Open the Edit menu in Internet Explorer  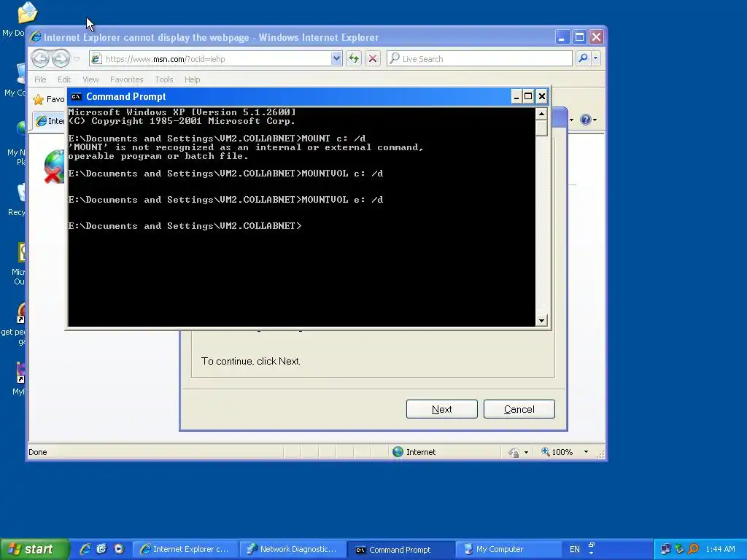coord(64,79)
